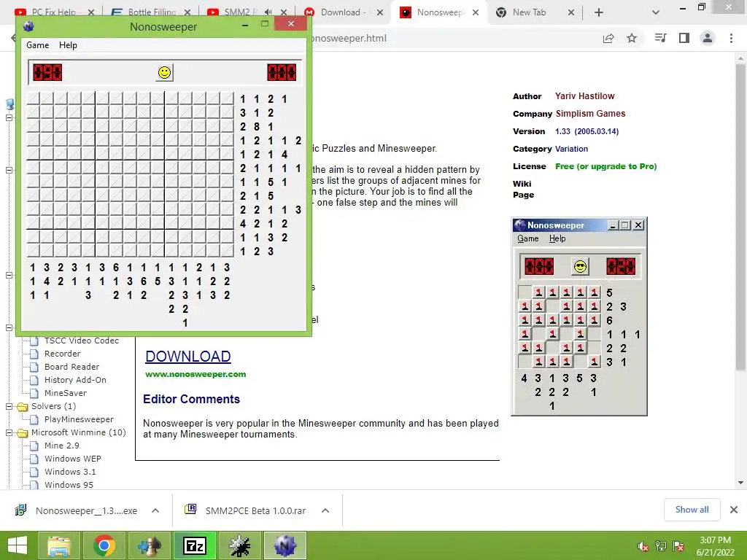Click the sunglasses smiley in the page screenshot
The image size is (747, 560).
point(580,267)
